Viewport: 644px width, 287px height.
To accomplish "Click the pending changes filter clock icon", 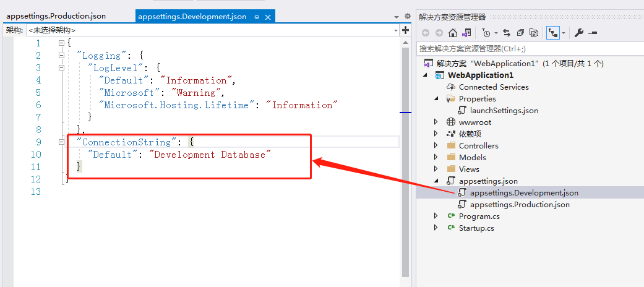I will point(486,33).
